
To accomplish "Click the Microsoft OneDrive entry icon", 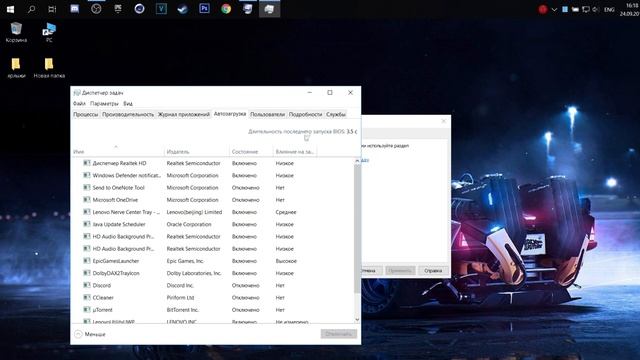I will tap(87, 200).
